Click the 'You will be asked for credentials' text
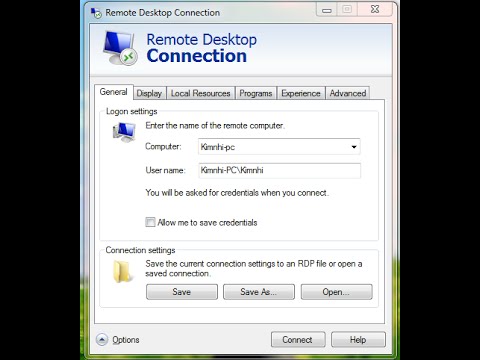The image size is (480, 360). coord(237,193)
